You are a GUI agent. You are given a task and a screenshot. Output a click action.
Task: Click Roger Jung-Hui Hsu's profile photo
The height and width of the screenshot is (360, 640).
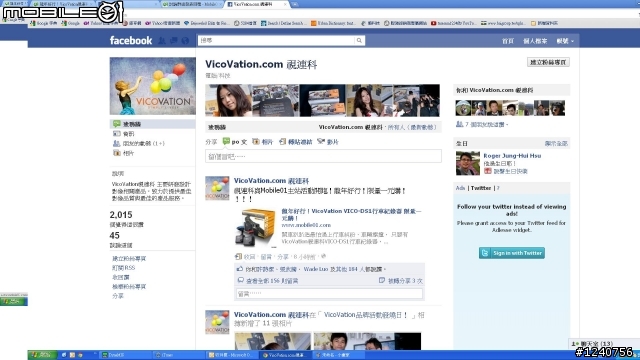click(468, 163)
